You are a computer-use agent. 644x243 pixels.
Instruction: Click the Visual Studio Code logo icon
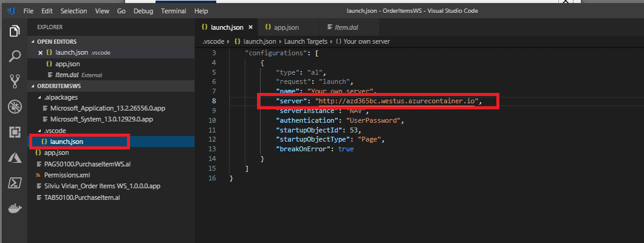(11, 11)
